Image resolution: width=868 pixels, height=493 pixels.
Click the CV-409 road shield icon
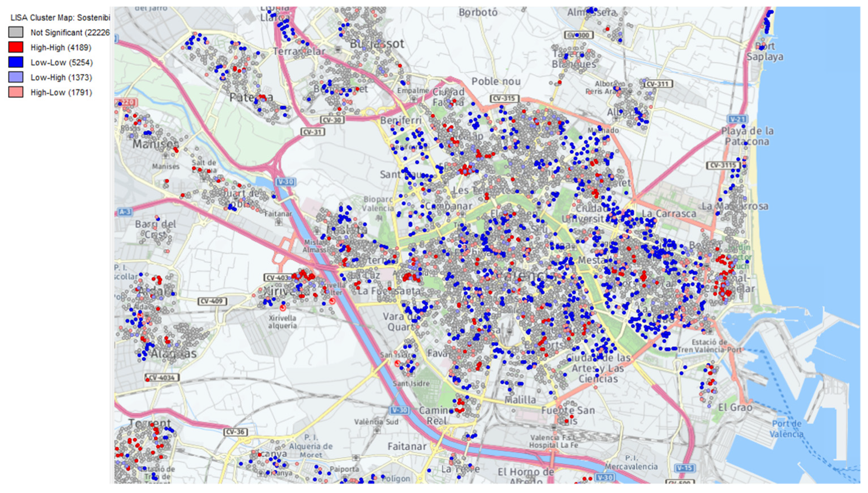[212, 301]
